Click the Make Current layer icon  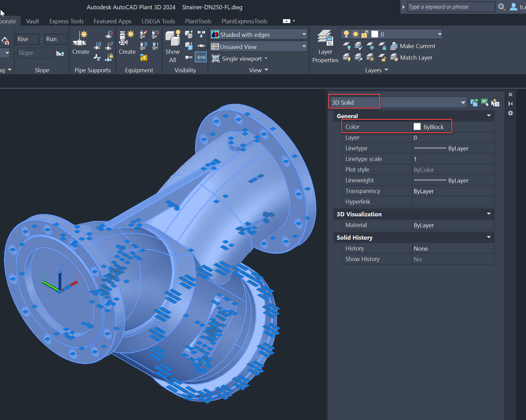pos(393,46)
